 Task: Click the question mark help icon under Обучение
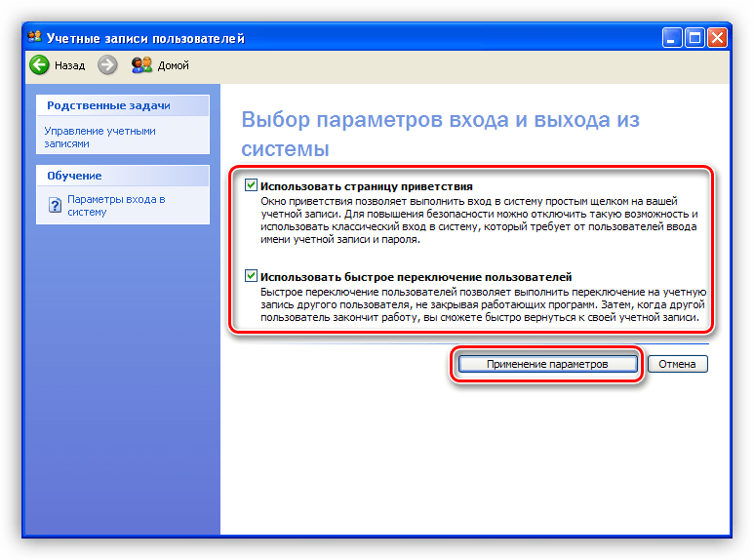pos(55,206)
